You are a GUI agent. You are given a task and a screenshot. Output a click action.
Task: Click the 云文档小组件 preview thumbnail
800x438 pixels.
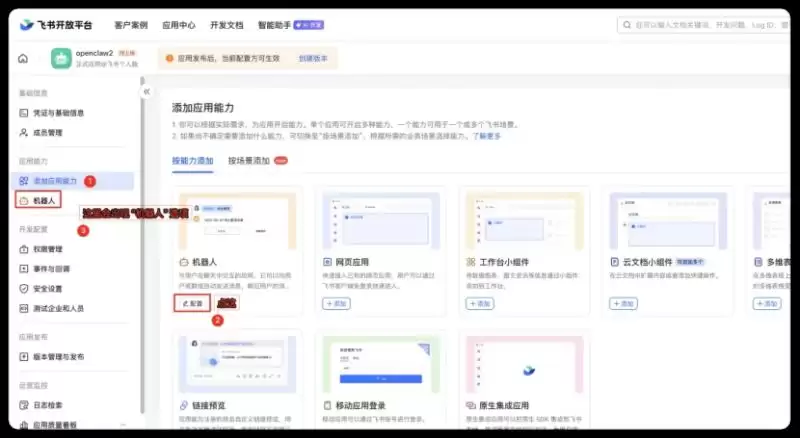pos(668,221)
